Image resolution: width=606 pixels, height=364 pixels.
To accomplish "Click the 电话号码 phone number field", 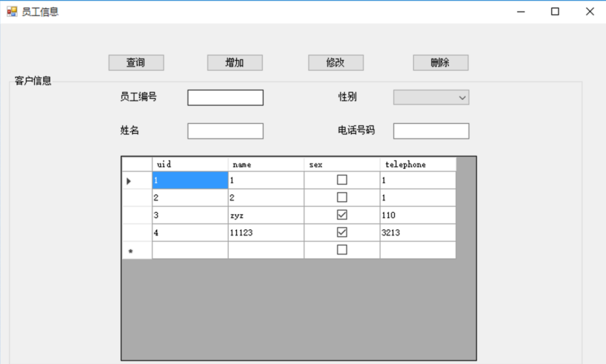I will click(x=431, y=131).
